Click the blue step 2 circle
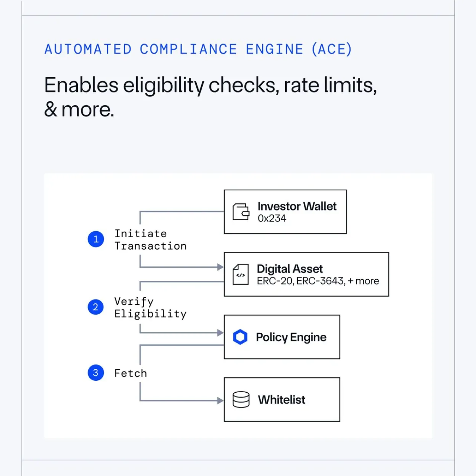This screenshot has height=476, width=476. (x=96, y=307)
